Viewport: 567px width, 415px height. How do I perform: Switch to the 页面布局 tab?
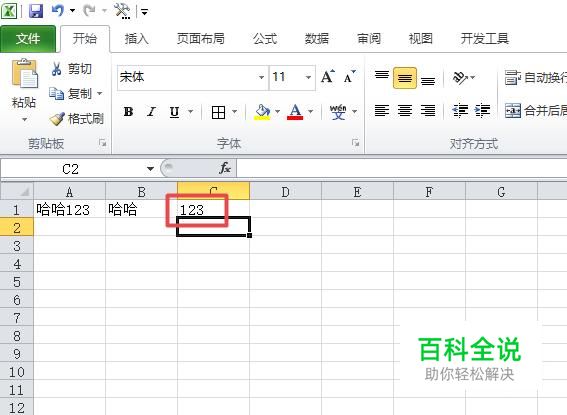(200, 38)
